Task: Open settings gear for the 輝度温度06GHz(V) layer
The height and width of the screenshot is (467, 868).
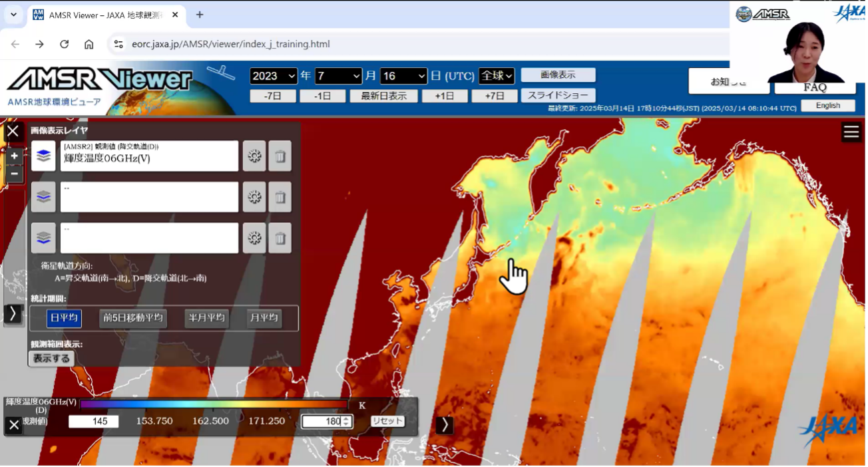Action: click(254, 156)
